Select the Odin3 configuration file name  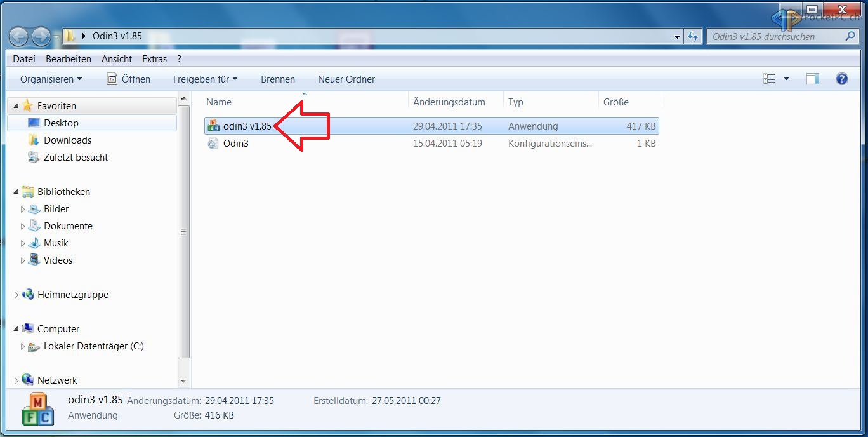click(x=236, y=144)
